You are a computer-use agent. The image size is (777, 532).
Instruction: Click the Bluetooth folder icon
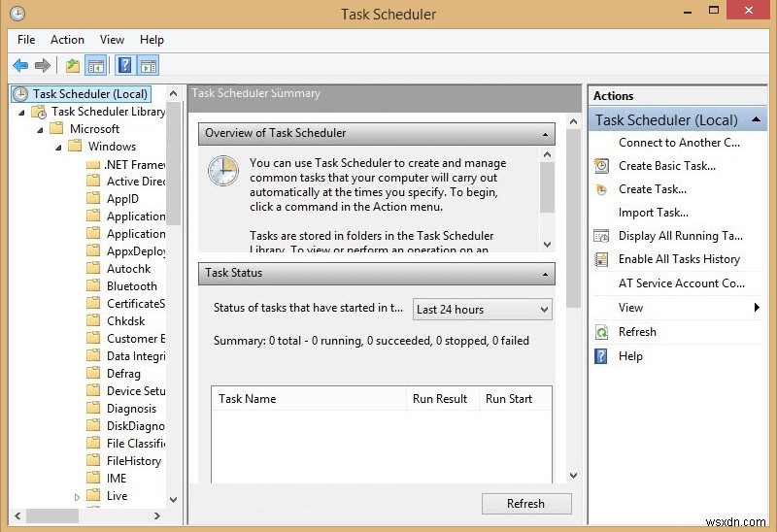pos(93,285)
